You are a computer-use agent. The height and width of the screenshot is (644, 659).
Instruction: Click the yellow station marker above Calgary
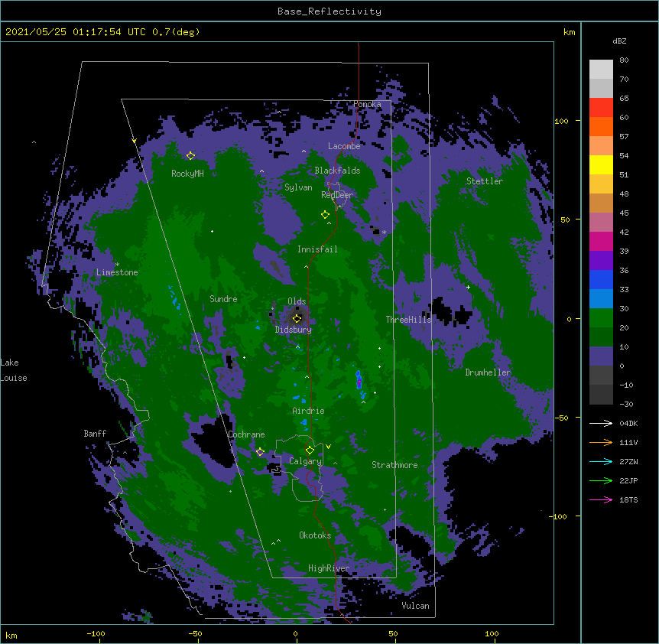[310, 450]
